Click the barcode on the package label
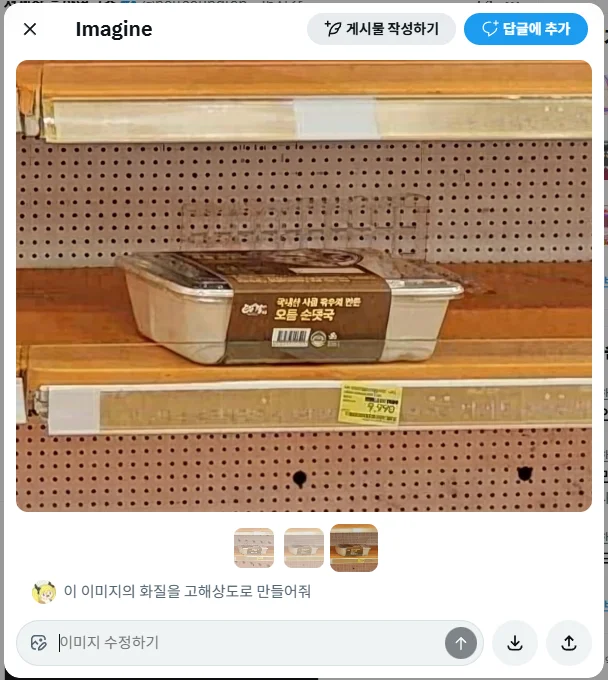 291,337
